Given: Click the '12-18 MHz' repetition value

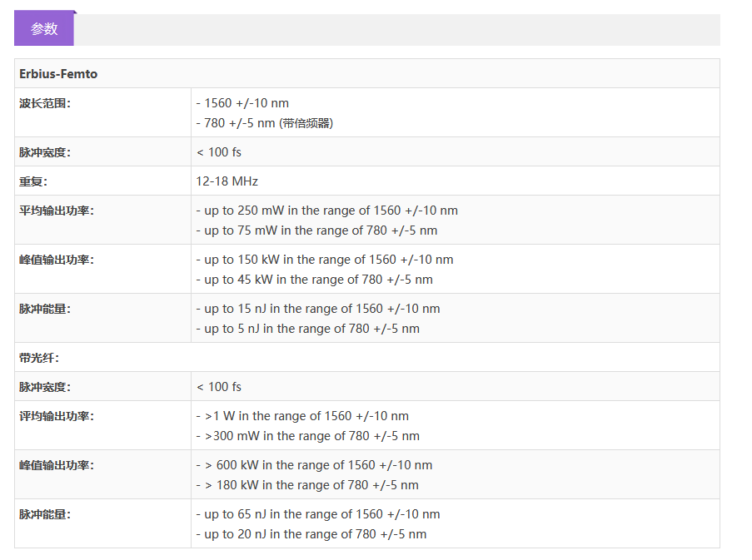Looking at the screenshot, I should 227,181.
